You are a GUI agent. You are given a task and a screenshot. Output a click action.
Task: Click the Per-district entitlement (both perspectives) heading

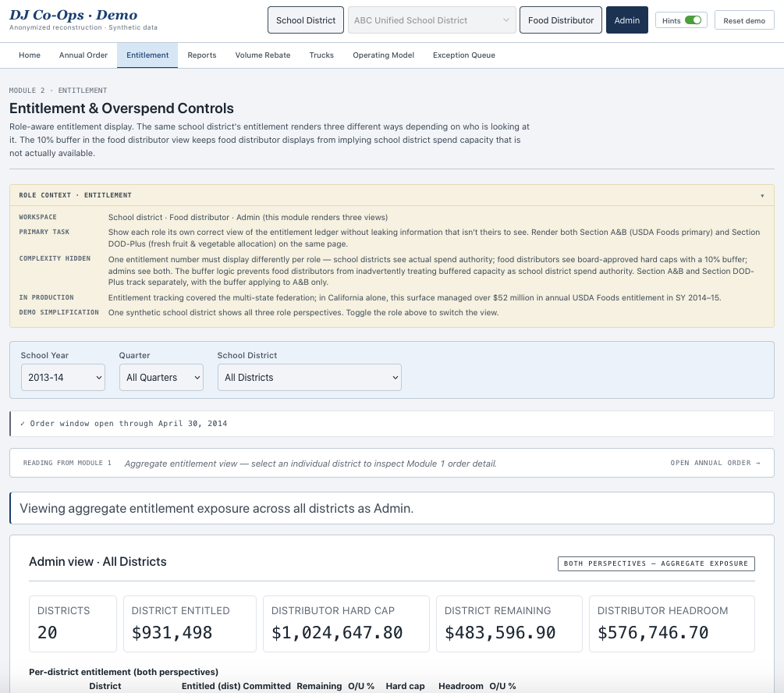123,672
